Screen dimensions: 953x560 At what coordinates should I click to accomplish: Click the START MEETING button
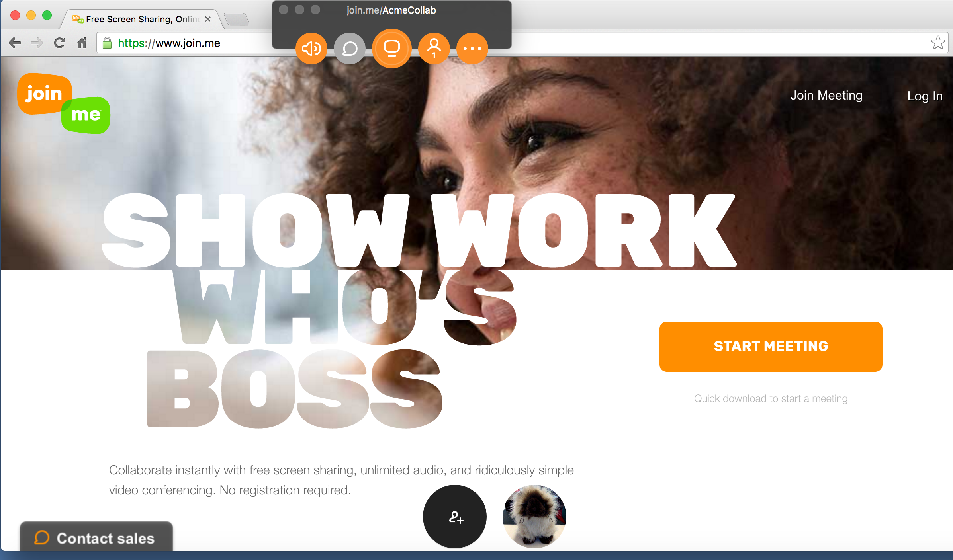pos(771,346)
